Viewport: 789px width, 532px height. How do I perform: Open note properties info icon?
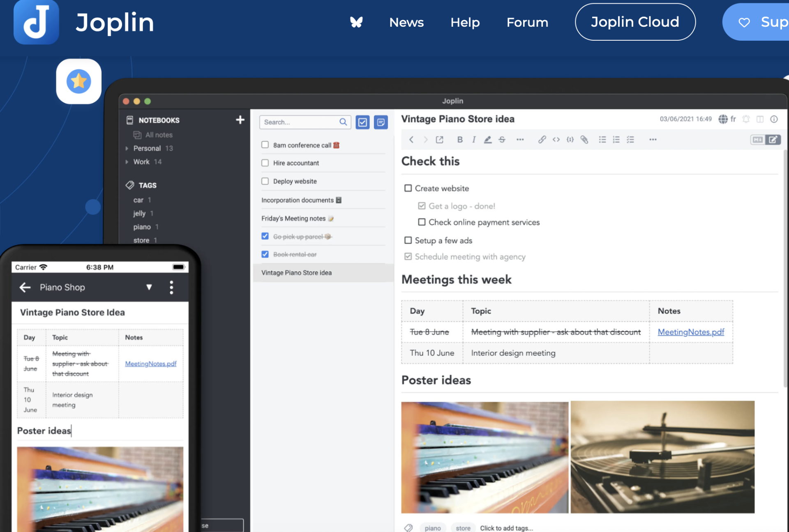click(774, 119)
